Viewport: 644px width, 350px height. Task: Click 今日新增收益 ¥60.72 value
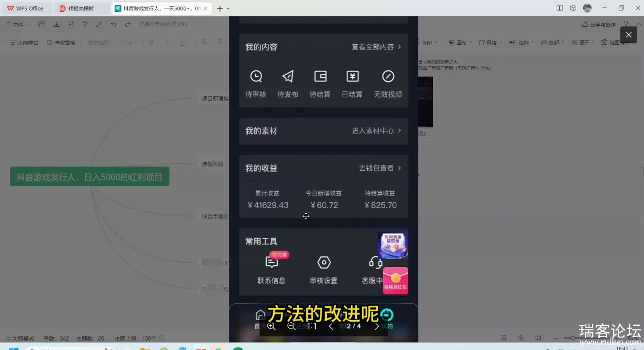pyautogui.click(x=324, y=205)
